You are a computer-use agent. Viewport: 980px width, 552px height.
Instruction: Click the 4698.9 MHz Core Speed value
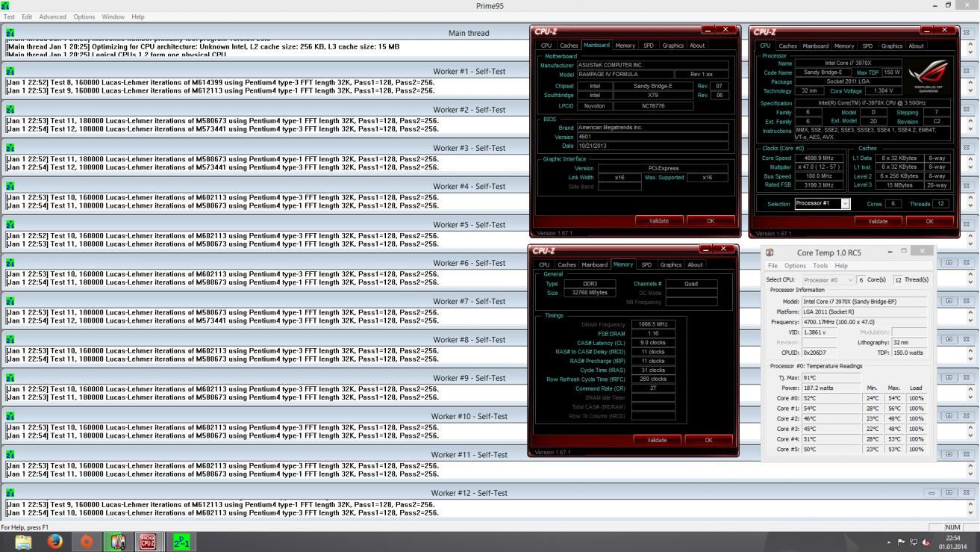click(x=817, y=158)
